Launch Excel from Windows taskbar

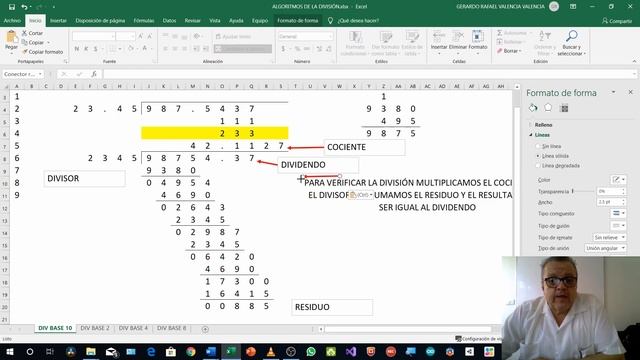tap(231, 351)
